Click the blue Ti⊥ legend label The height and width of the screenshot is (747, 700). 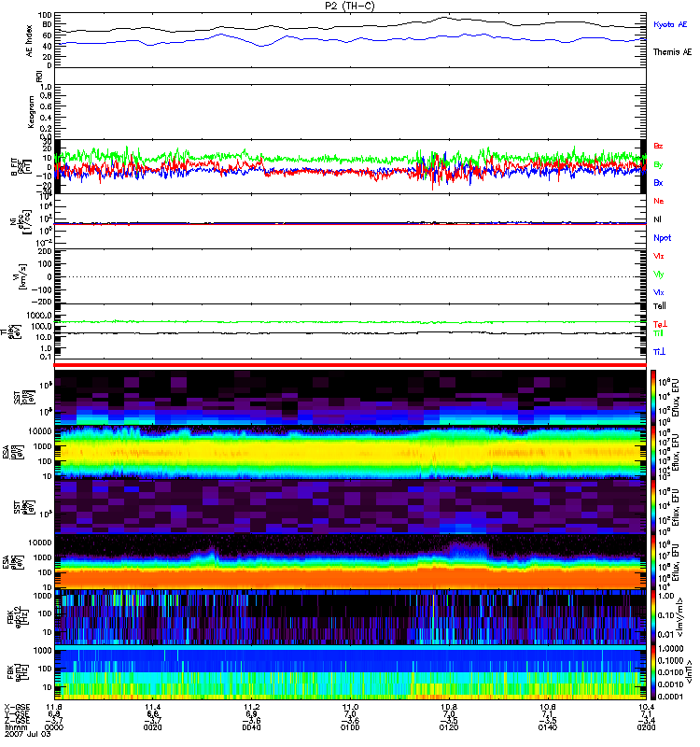coord(659,352)
